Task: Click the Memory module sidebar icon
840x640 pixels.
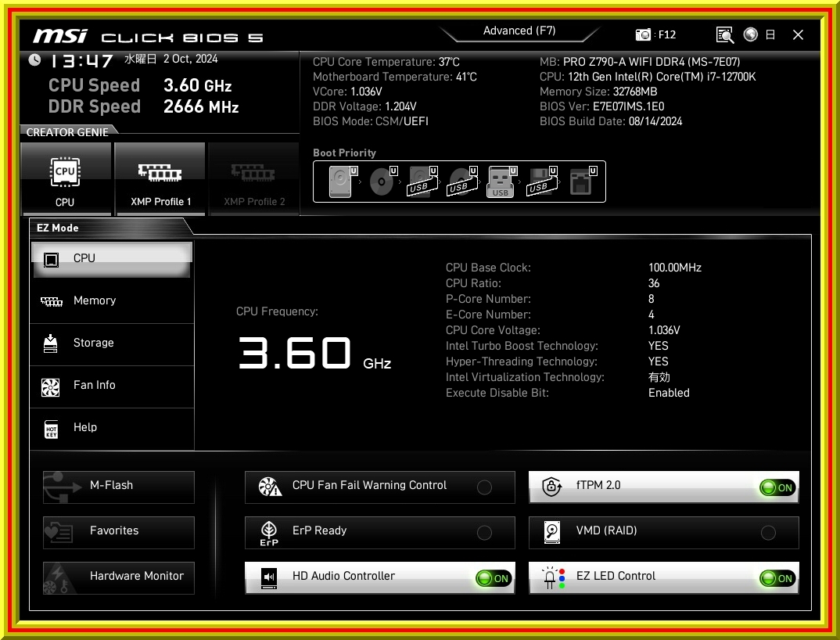Action: 52,302
